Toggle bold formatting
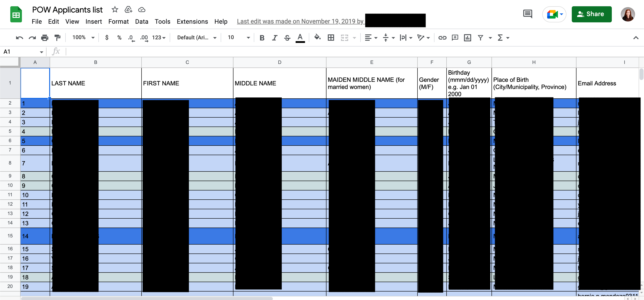 [262, 38]
